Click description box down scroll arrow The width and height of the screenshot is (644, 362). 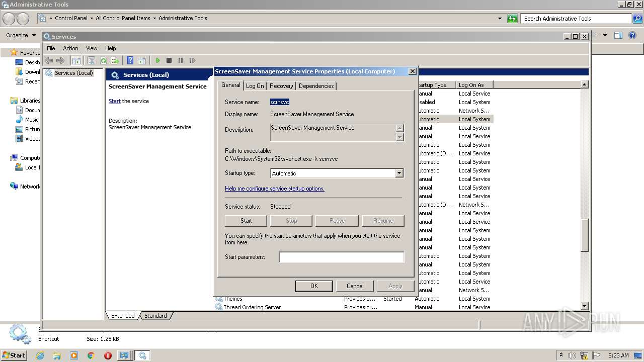point(400,137)
